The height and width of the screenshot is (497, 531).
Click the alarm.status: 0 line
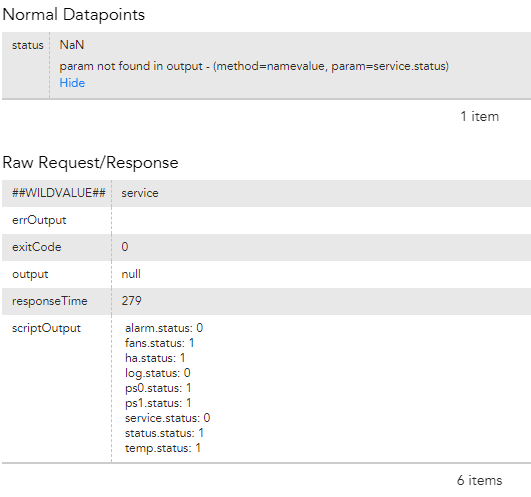pos(164,328)
